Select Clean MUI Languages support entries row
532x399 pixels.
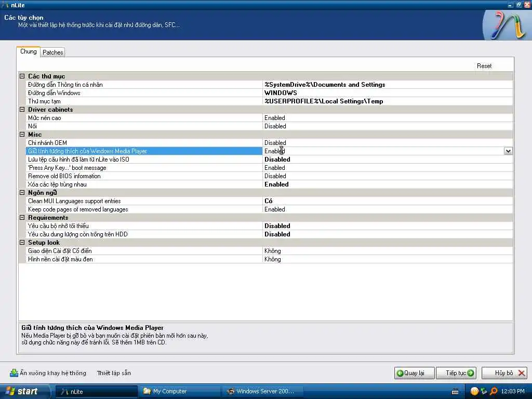[144, 201]
